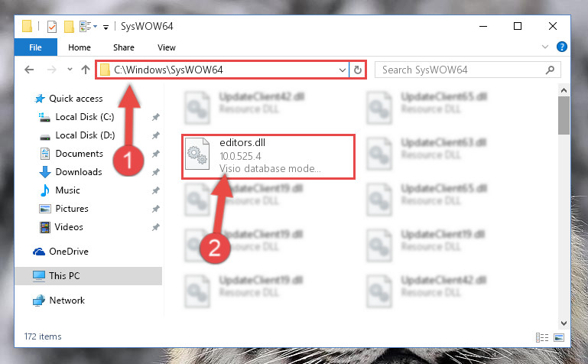The height and width of the screenshot is (364, 588).
Task: Click the New folder toolbar icon
Action: tap(69, 27)
